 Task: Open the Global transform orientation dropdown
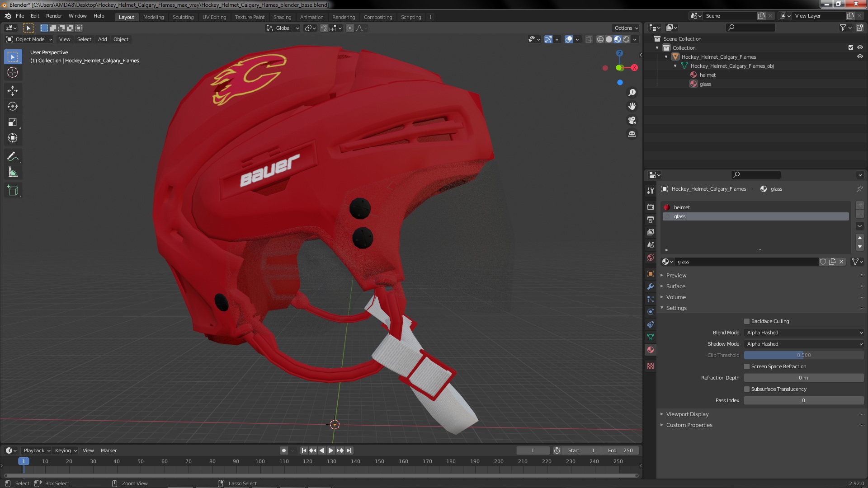click(283, 28)
